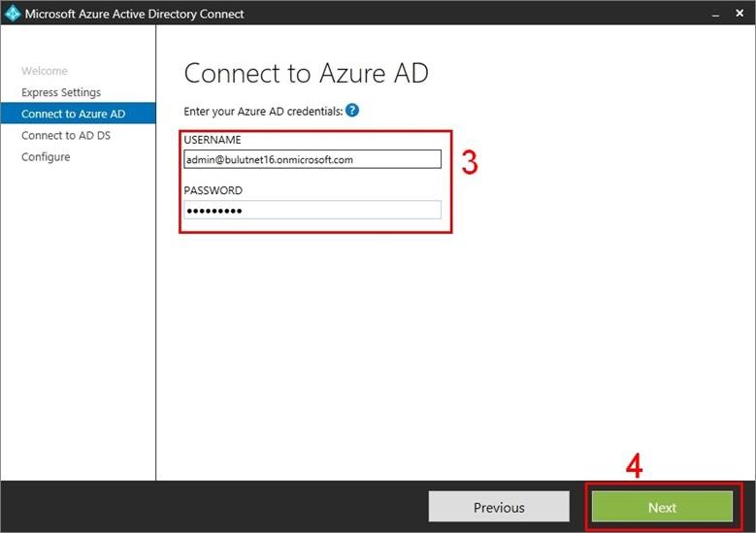Viewport: 756px width, 533px height.
Task: Select the Connect to Azure AD step
Action: pyautogui.click(x=78, y=114)
